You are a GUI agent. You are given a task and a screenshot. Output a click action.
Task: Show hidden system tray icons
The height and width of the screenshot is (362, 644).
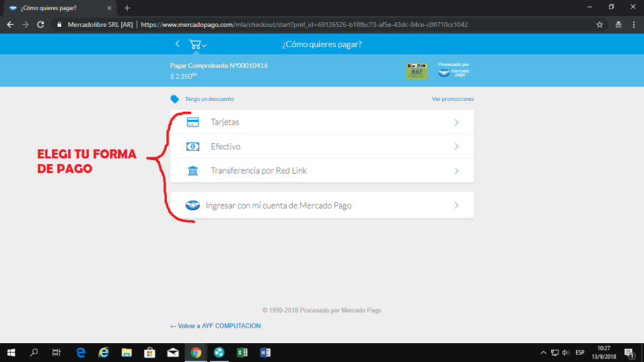click(543, 353)
